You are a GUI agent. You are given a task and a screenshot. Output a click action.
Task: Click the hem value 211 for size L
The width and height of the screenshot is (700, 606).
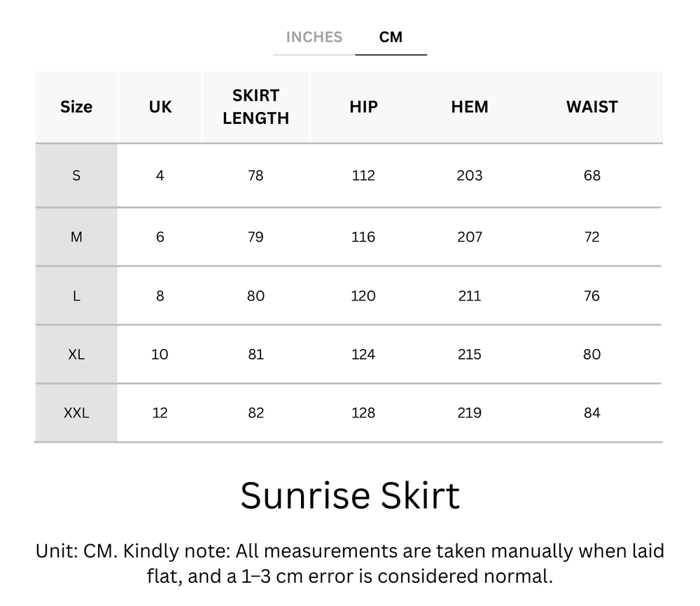tap(469, 296)
